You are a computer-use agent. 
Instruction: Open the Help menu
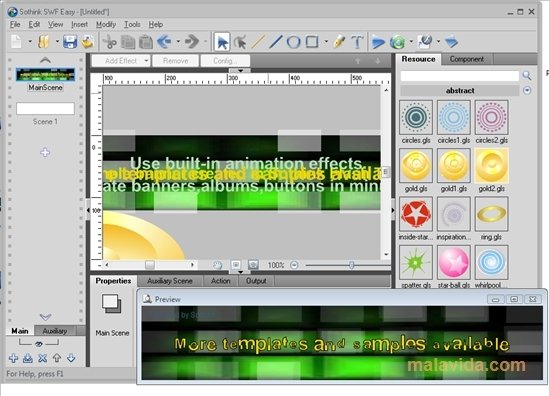click(x=156, y=25)
